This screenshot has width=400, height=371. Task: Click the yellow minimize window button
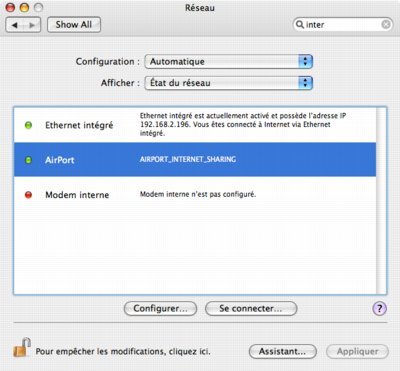(24, 7)
